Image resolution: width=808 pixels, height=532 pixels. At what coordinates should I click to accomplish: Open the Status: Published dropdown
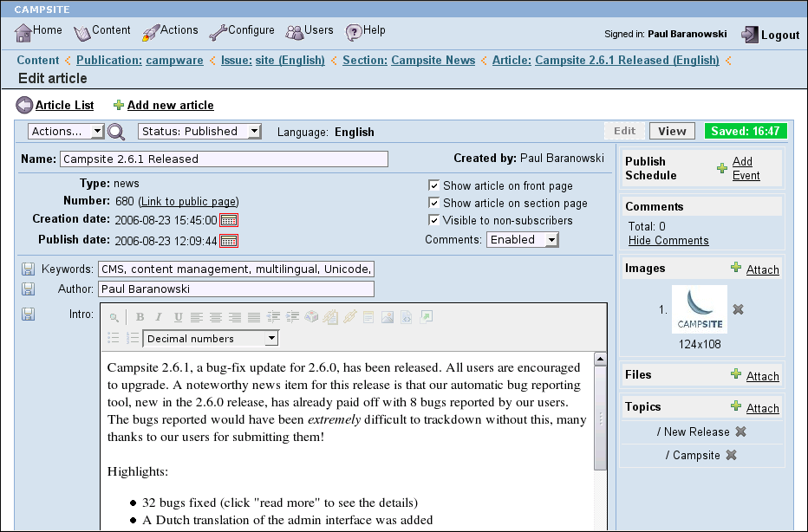tap(199, 132)
